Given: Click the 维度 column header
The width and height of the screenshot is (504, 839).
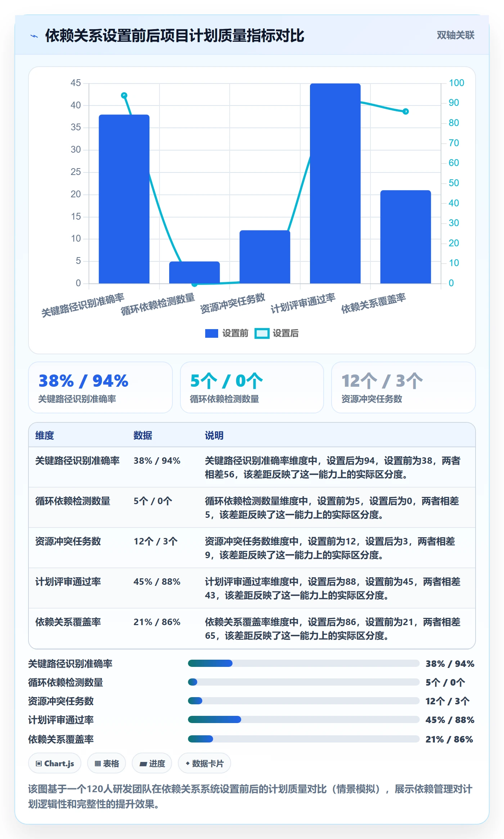Looking at the screenshot, I should (45, 435).
